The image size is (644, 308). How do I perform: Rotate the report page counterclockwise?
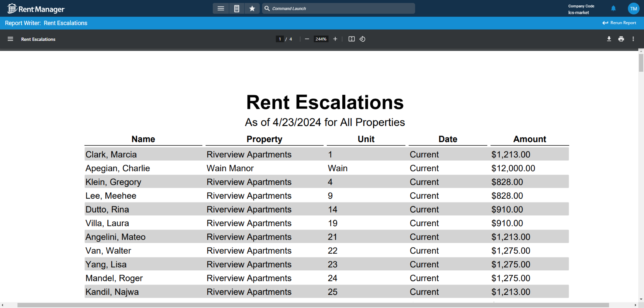pos(362,39)
